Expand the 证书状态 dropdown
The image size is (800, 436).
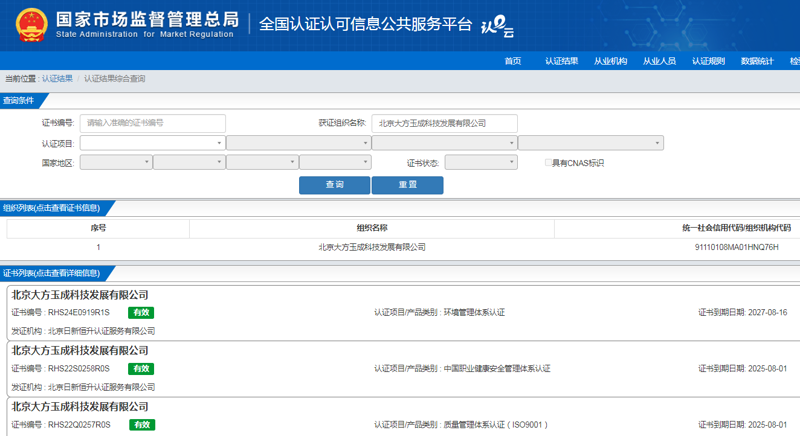tap(480, 162)
